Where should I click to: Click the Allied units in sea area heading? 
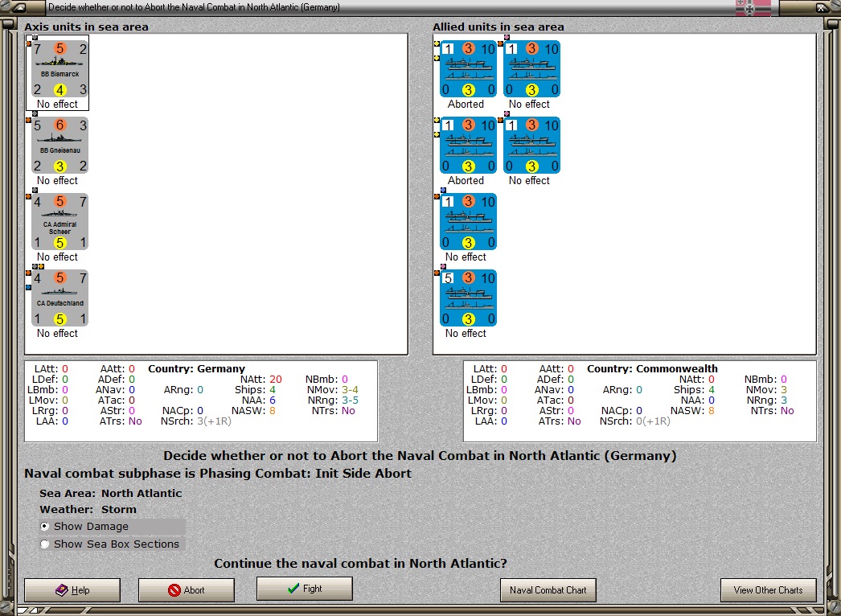[x=498, y=27]
